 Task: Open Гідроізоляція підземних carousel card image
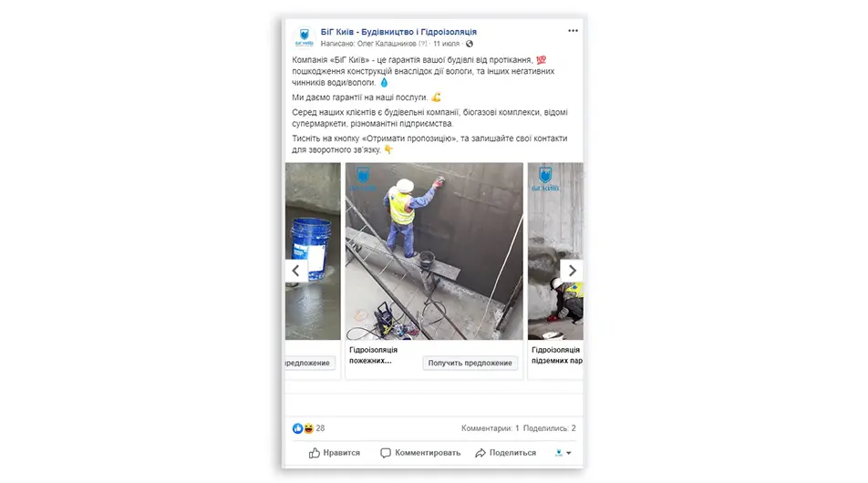tap(555, 252)
